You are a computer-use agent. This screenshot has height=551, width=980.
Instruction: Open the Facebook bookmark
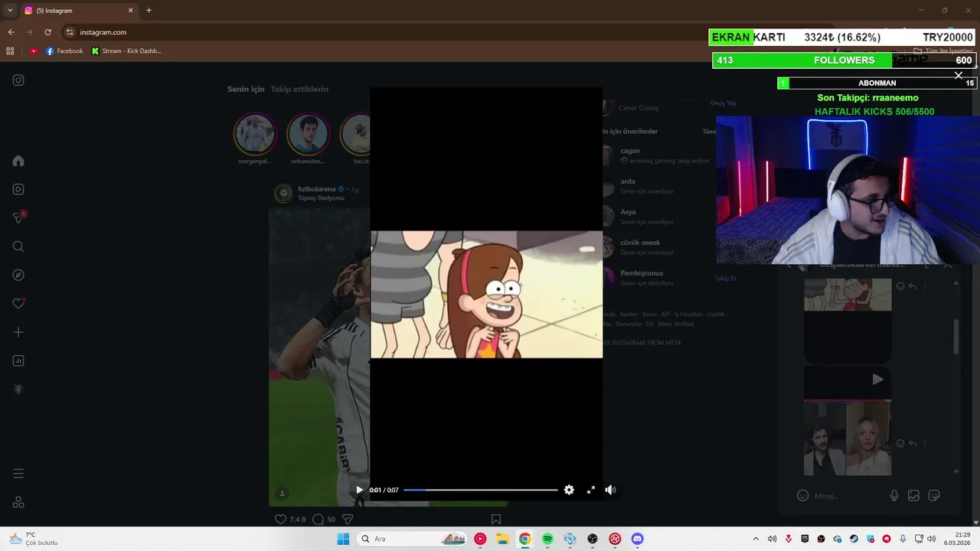tap(64, 51)
